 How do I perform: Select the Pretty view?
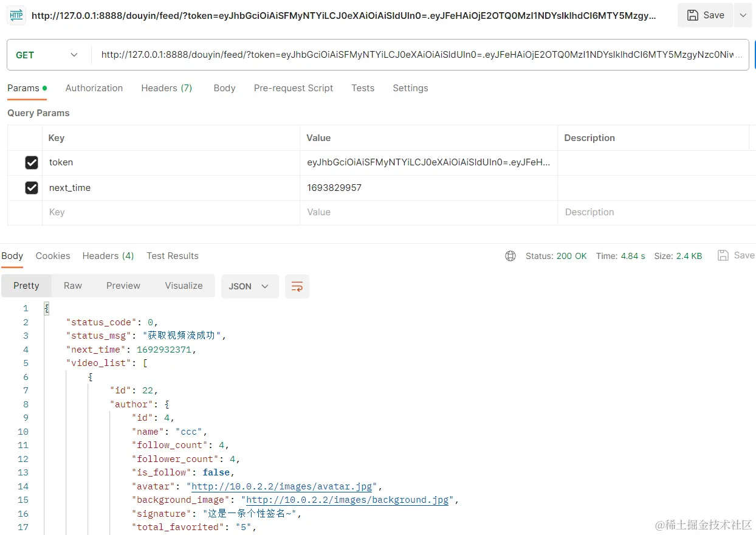[x=26, y=286]
